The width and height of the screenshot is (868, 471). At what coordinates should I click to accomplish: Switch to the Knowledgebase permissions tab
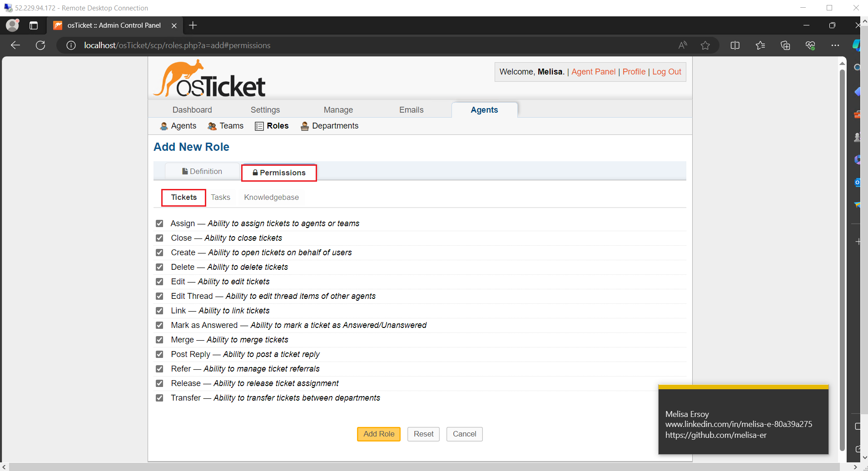pyautogui.click(x=271, y=197)
